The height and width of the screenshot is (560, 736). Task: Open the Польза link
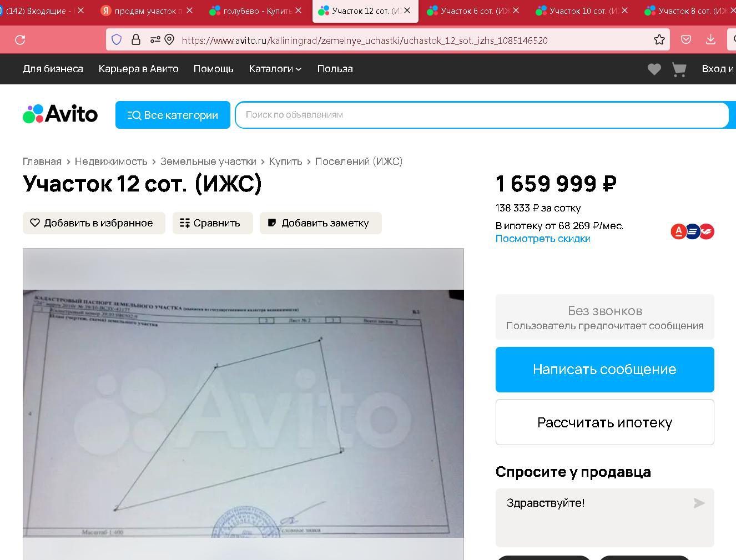[335, 69]
